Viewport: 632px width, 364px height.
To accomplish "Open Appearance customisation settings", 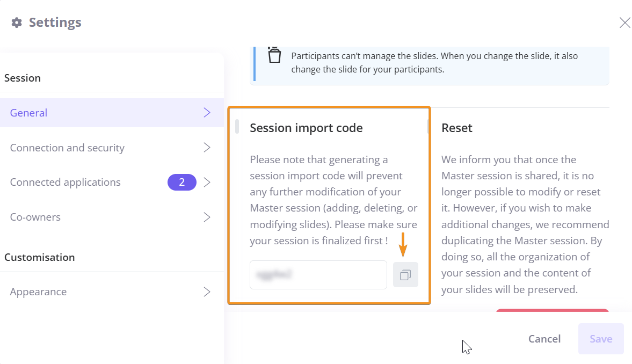I will click(112, 292).
